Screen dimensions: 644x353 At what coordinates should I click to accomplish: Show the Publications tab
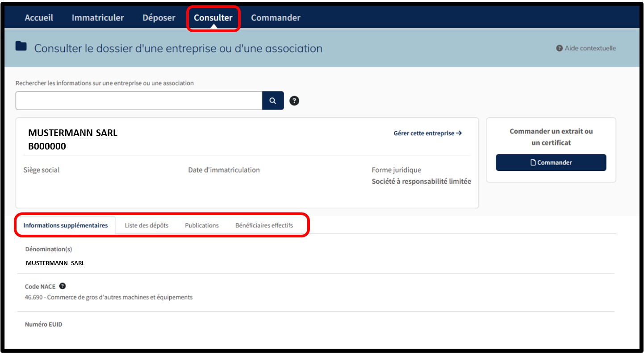(202, 225)
